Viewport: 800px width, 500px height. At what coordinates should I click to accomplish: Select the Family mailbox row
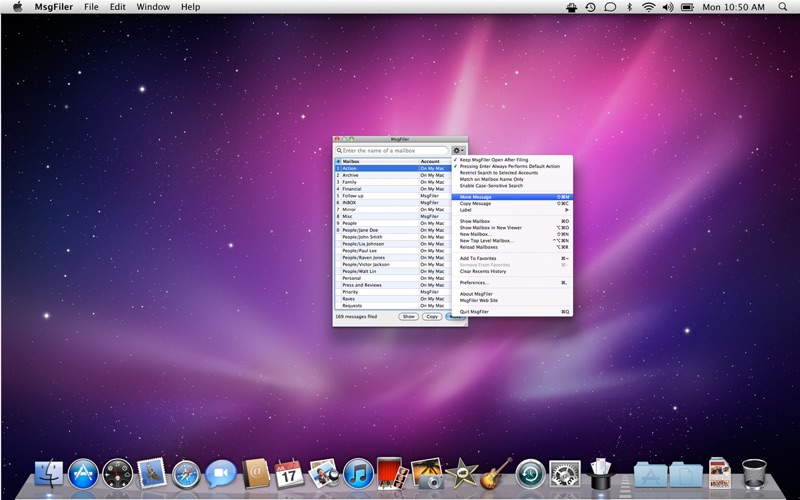coord(393,182)
